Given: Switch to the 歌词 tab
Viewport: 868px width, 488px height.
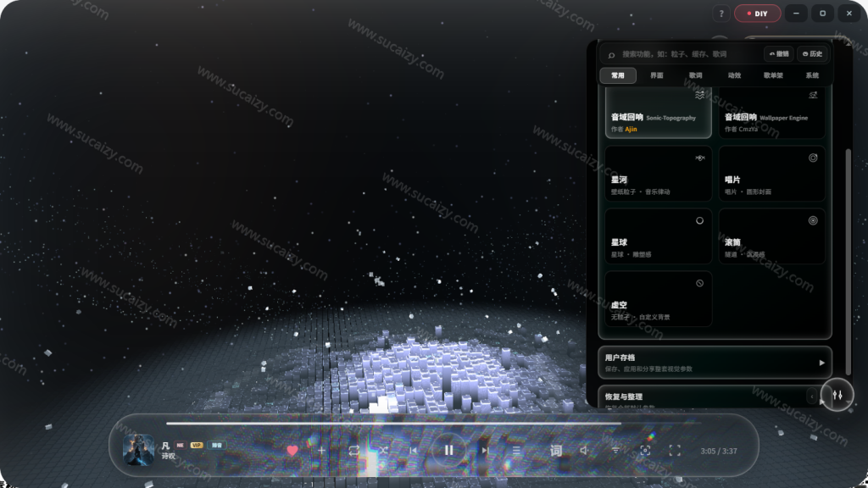Looking at the screenshot, I should [x=695, y=75].
